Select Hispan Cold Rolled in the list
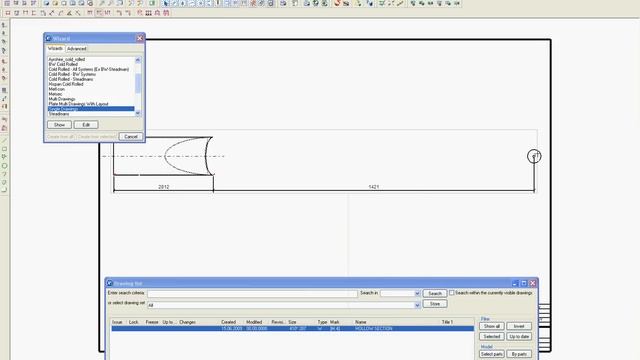This screenshot has width=640, height=360. coord(66,84)
